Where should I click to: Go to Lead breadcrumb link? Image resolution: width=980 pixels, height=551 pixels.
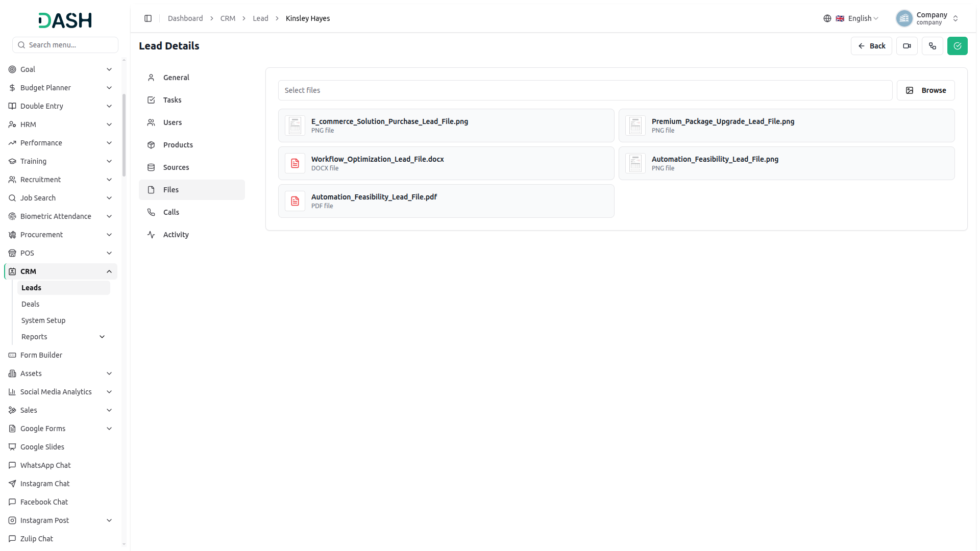pyautogui.click(x=260, y=18)
